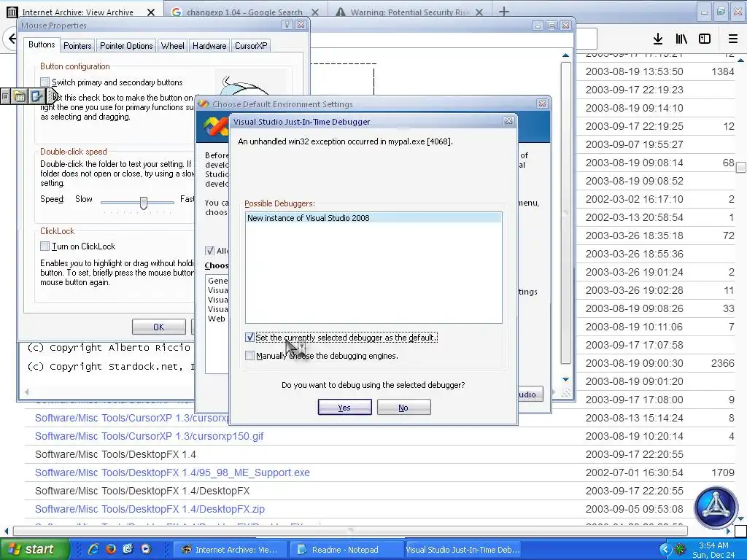Launch Internet Explorer from Quick Launch
This screenshot has height=560, width=747.
point(93,549)
